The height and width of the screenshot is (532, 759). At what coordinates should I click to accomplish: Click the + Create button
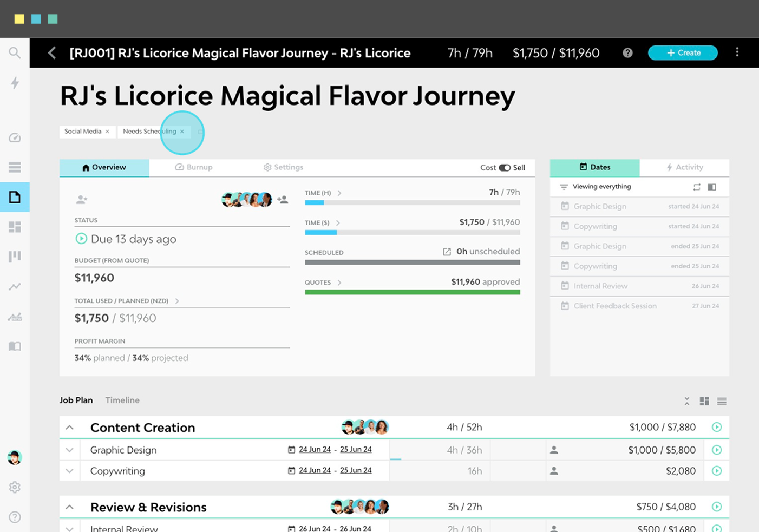tap(683, 52)
